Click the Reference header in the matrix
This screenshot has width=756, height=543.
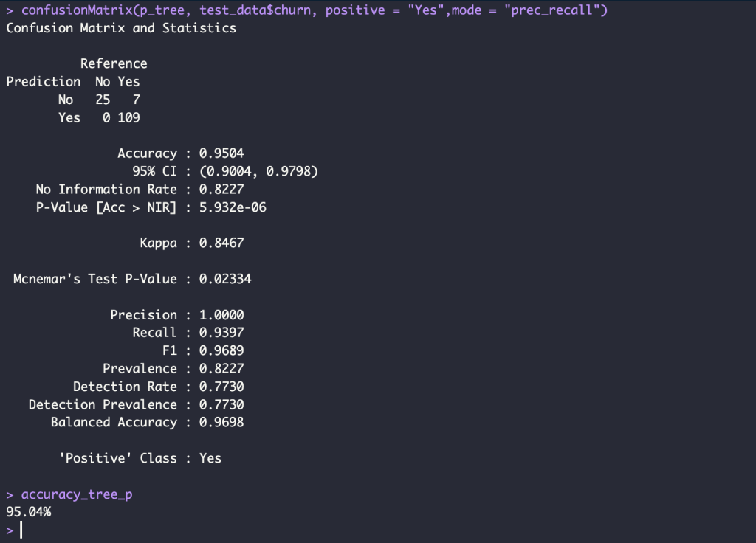(114, 63)
